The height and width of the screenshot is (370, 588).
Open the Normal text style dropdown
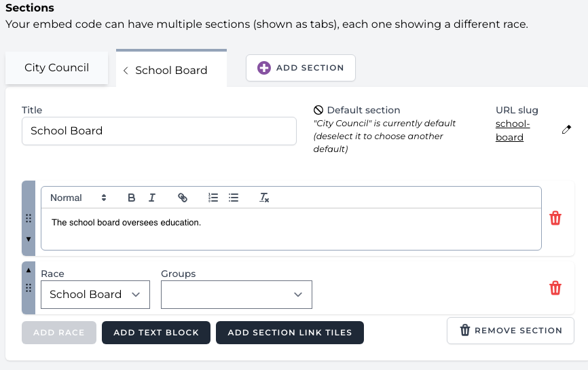pyautogui.click(x=78, y=198)
